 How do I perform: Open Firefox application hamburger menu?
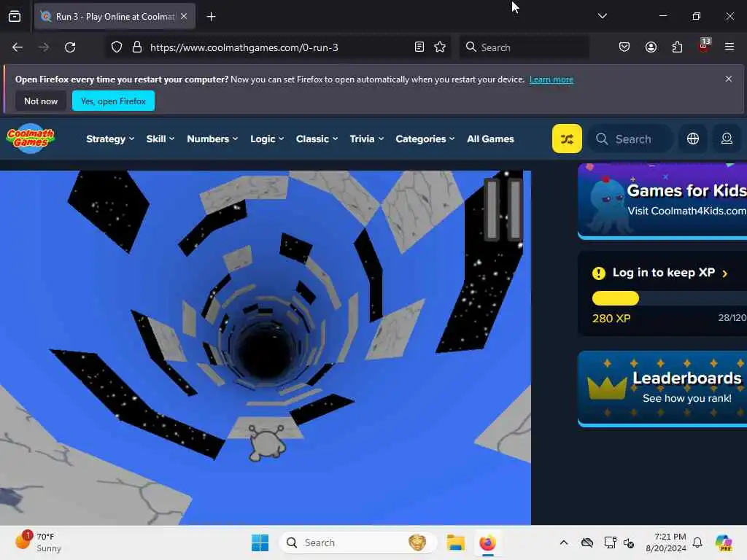(x=729, y=47)
